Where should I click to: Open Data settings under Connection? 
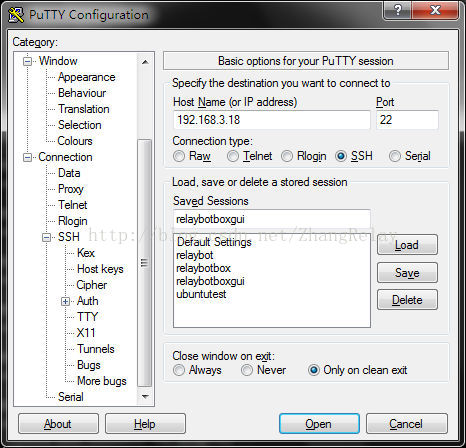69,173
